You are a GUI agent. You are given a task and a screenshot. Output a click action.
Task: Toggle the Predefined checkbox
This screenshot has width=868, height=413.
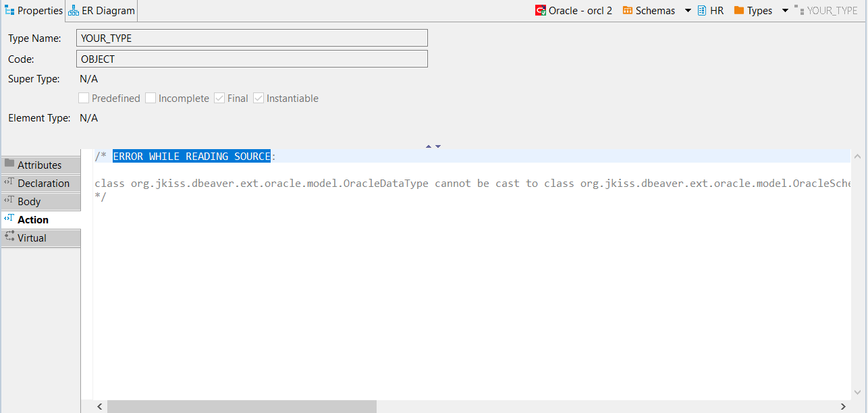point(83,98)
